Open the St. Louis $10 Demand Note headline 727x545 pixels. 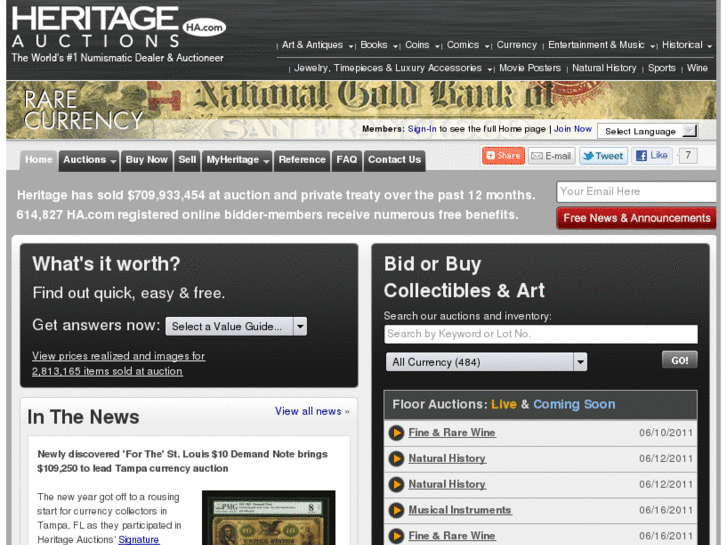tap(183, 461)
